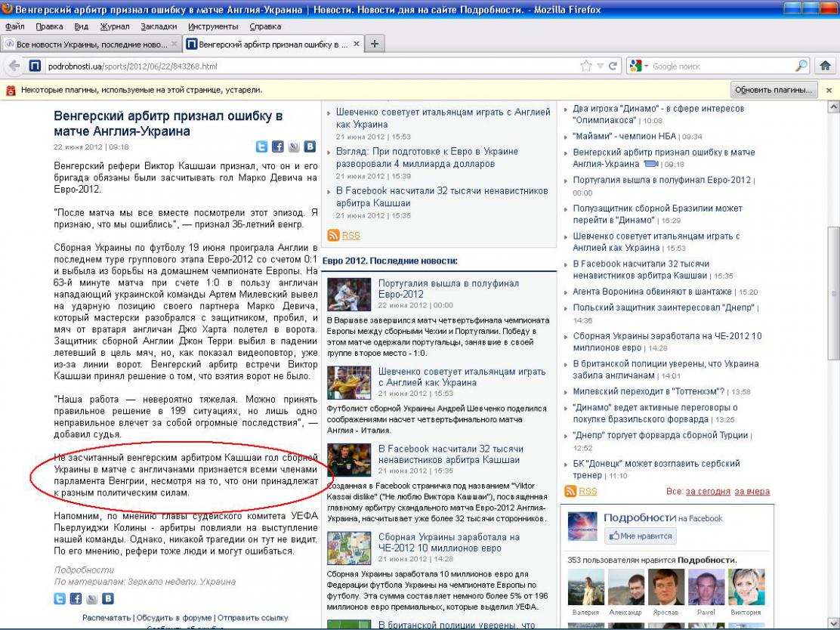Reload the page with the refresh icon
The image size is (840, 630).
(x=613, y=66)
